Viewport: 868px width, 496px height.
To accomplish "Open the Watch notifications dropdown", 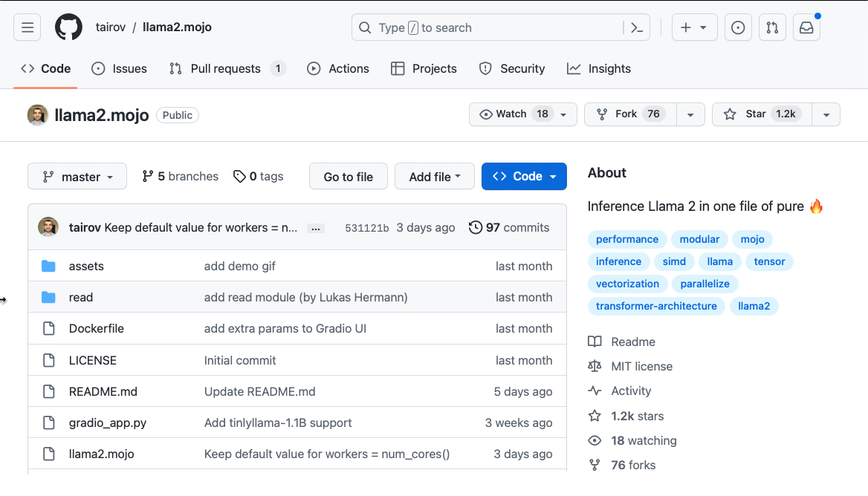I will 523,114.
